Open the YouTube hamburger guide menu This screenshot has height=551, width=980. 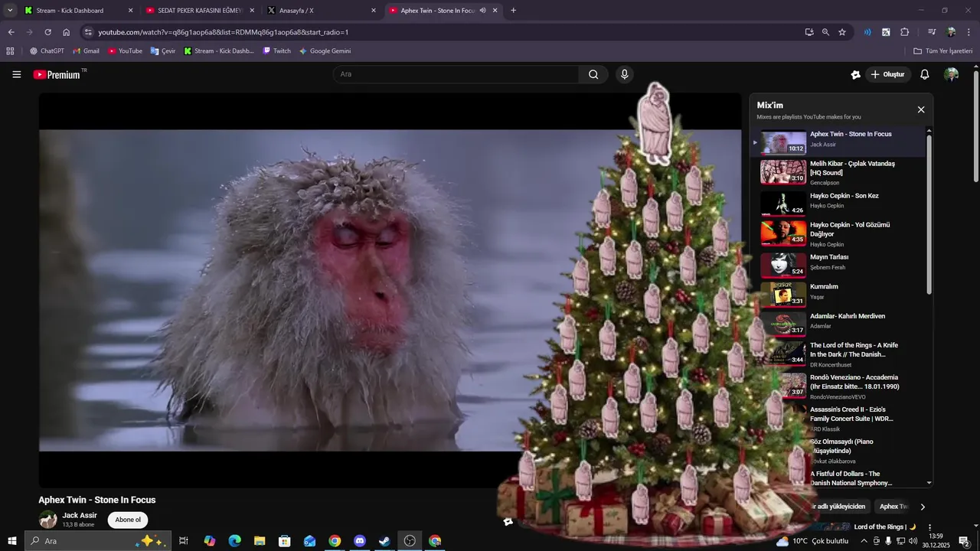point(16,74)
